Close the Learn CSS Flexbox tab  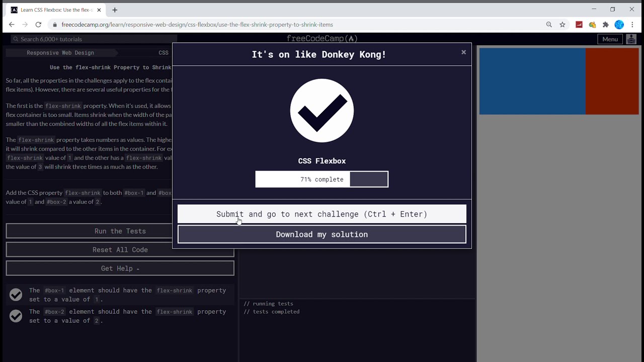(x=99, y=10)
